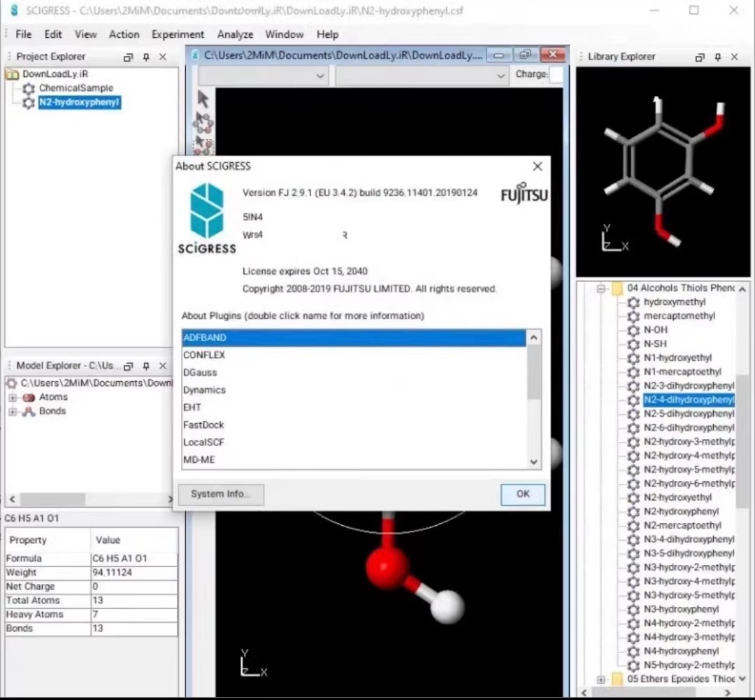Screen dimensions: 755x700
Task: Float the Model Explorer panel
Action: click(128, 366)
